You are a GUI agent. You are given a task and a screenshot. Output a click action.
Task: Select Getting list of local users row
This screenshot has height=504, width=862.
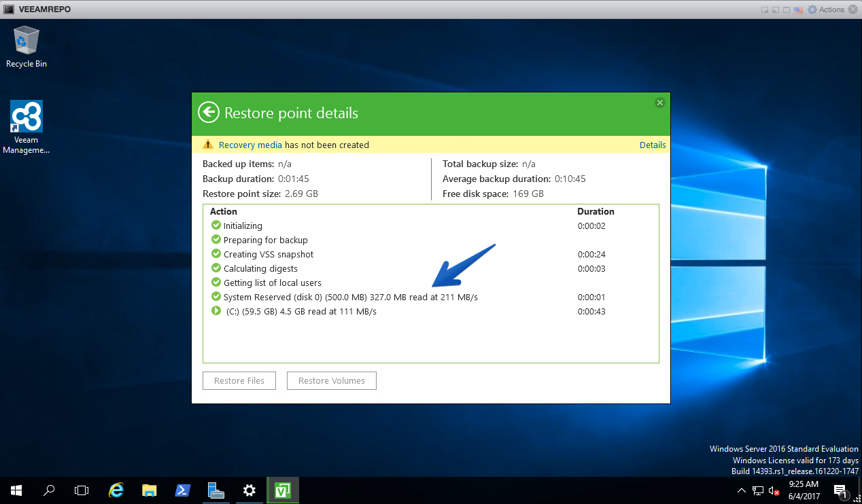[x=430, y=283]
